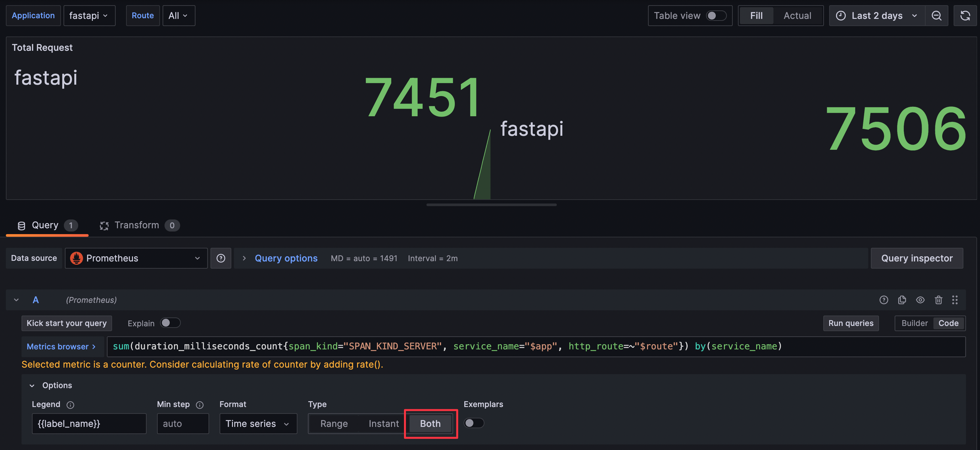980x450 pixels.
Task: Switch panel sizing to Fill
Action: [756, 16]
